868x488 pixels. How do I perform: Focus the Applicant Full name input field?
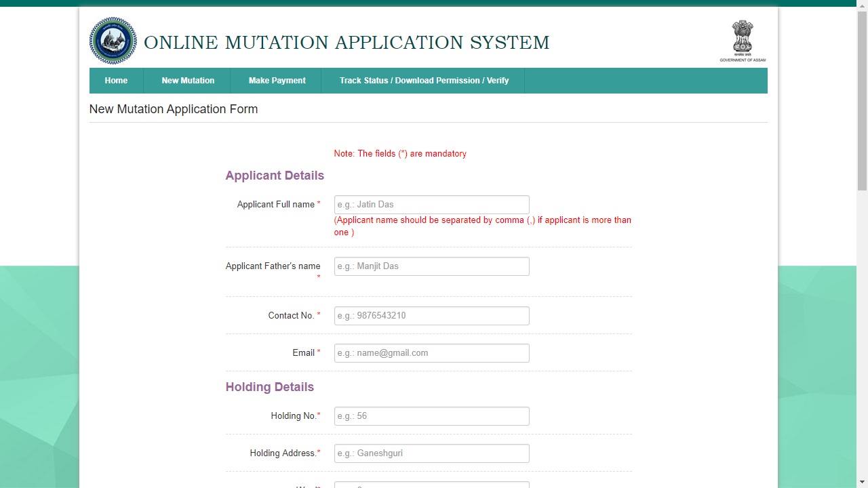click(x=431, y=205)
